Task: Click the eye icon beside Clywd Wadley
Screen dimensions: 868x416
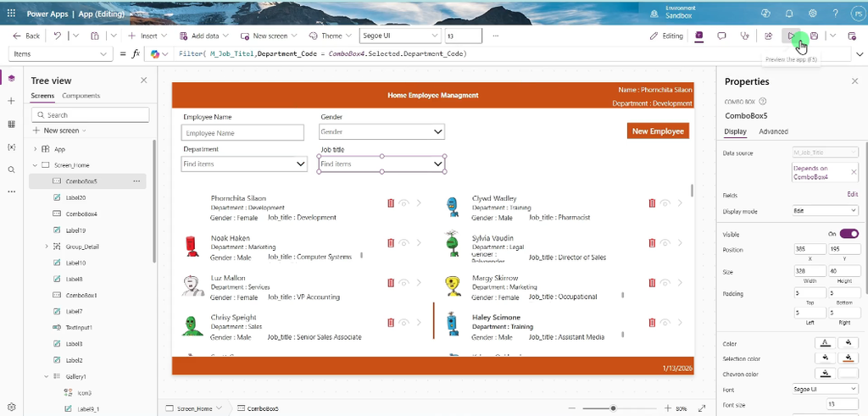Action: pos(665,203)
